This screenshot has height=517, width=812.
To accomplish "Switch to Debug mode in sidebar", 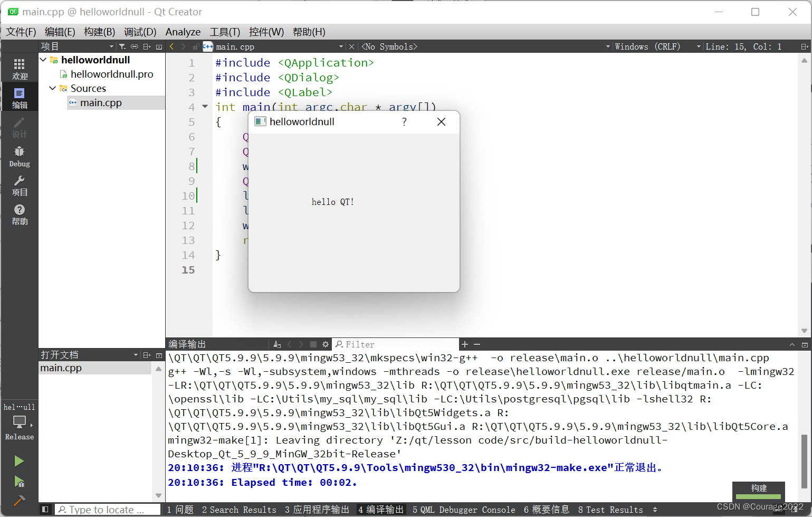I will click(x=20, y=156).
